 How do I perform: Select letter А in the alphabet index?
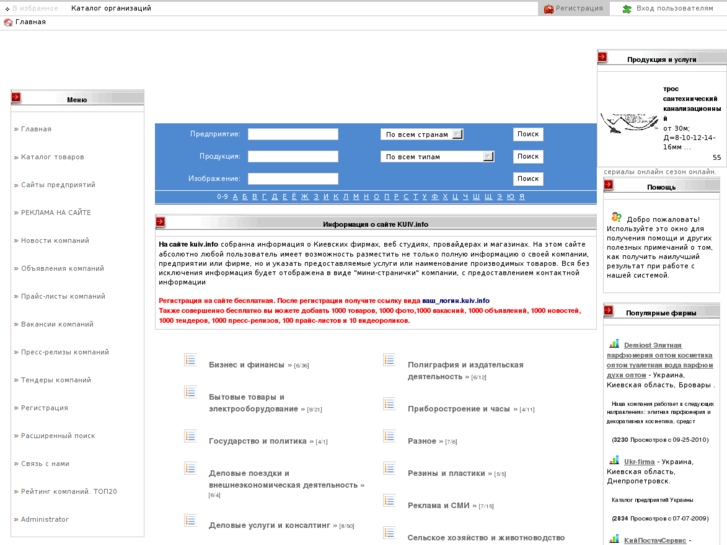[x=235, y=197]
